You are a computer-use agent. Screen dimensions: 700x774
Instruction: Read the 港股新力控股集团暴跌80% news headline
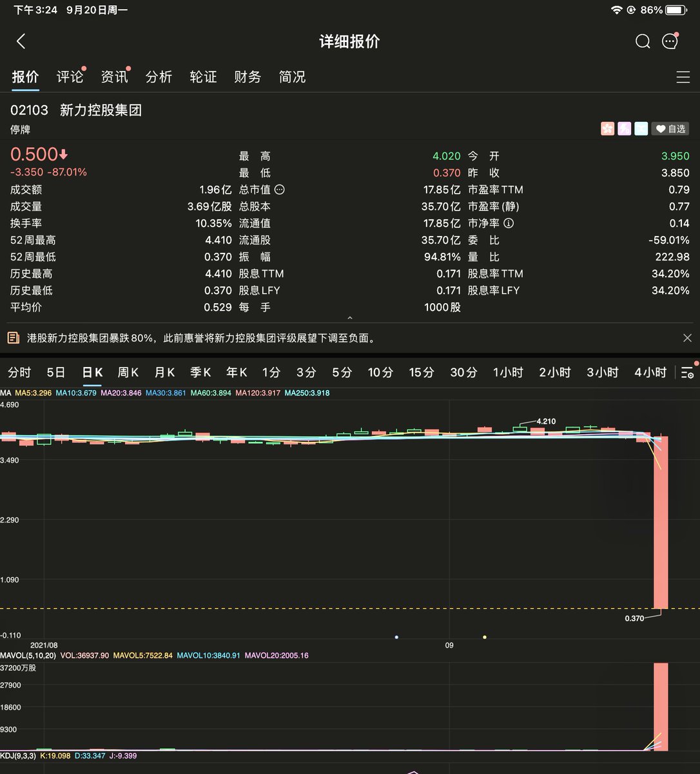201,338
